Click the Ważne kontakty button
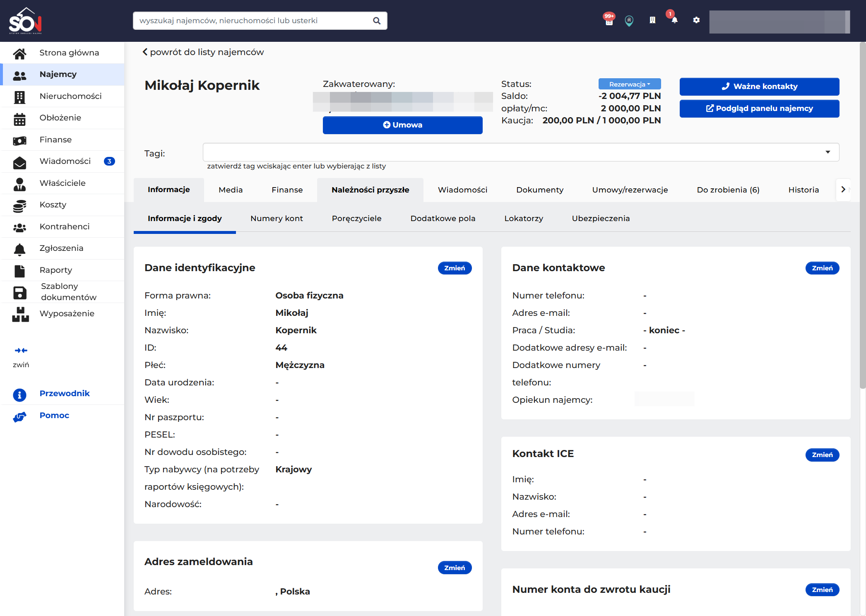The image size is (866, 616). point(759,87)
